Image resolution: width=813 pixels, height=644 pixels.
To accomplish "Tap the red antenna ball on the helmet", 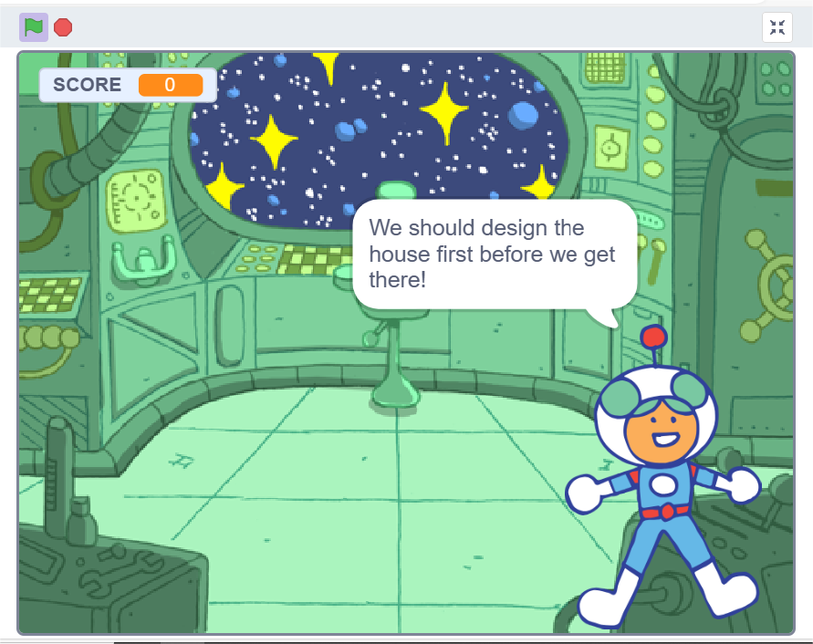I will (x=653, y=338).
